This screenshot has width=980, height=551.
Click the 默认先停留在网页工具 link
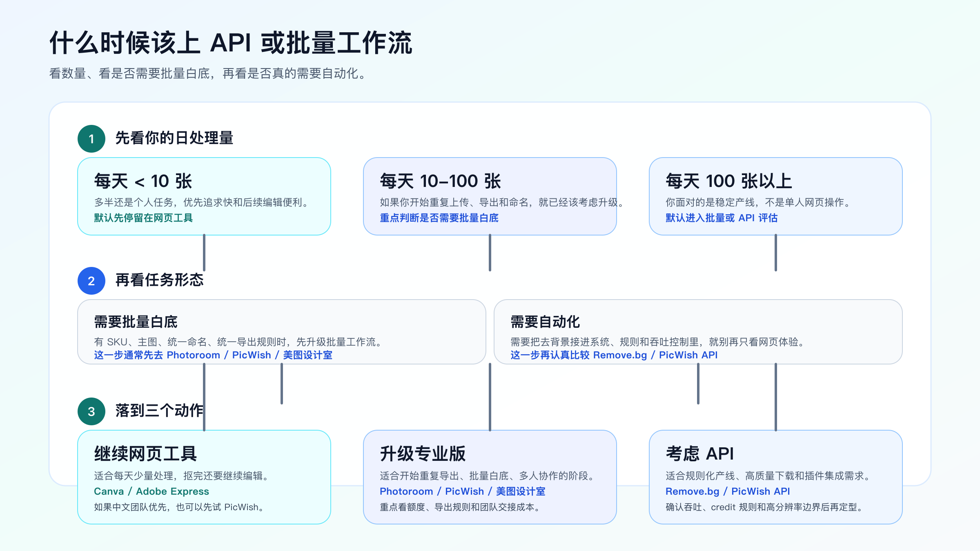point(143,218)
